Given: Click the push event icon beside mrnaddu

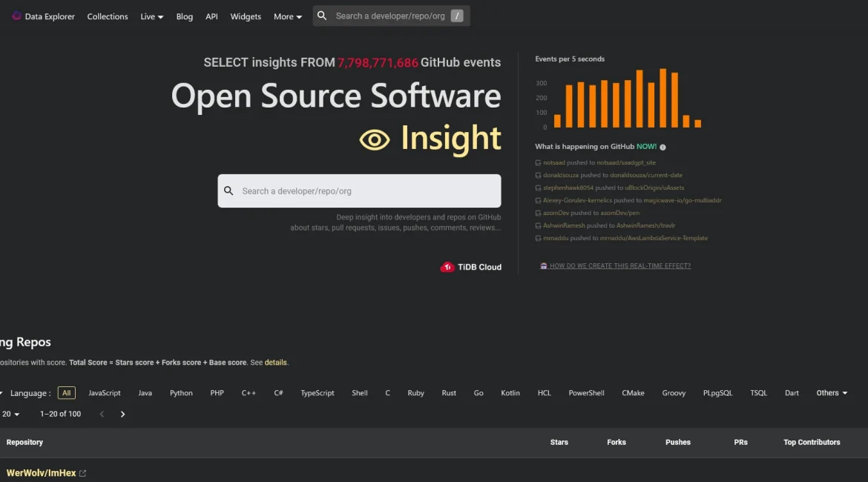Looking at the screenshot, I should pyautogui.click(x=538, y=239).
